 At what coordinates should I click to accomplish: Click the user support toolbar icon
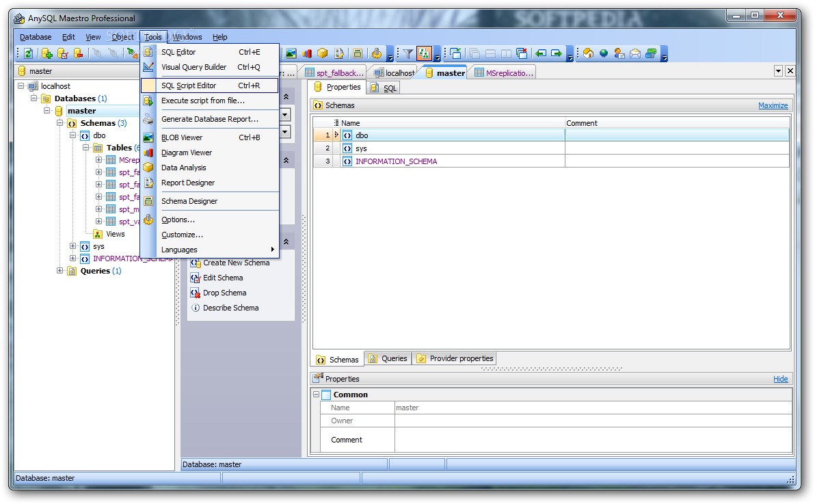(619, 53)
